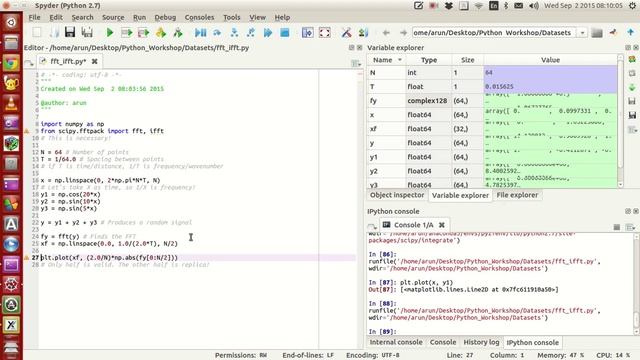Switch to the Internal console tab
Viewport: 640px width, 360px height.
pos(396,342)
